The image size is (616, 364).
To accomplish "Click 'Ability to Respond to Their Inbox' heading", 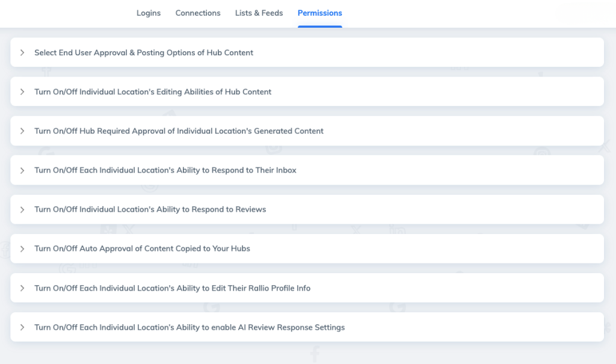I will click(165, 170).
